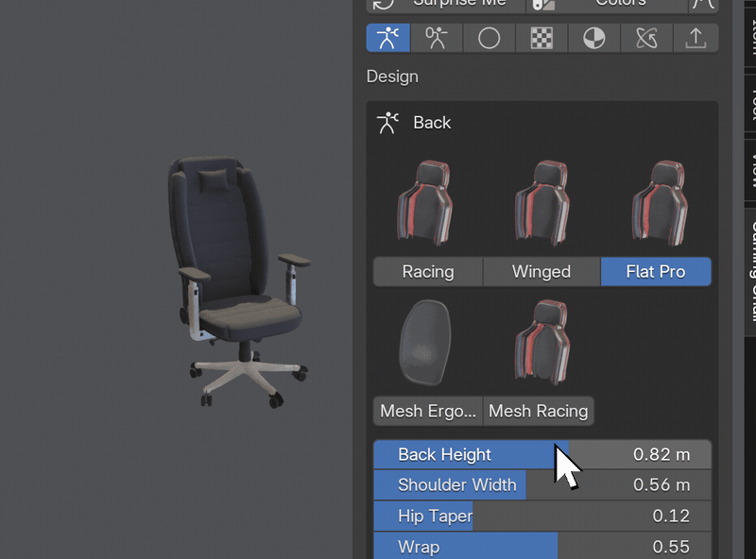756x559 pixels.
Task: Pick the Mesh Racing chair back preview image
Action: [542, 342]
